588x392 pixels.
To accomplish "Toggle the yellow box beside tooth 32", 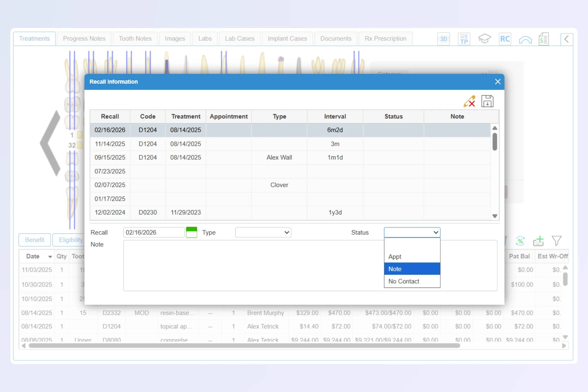I will click(80, 145).
